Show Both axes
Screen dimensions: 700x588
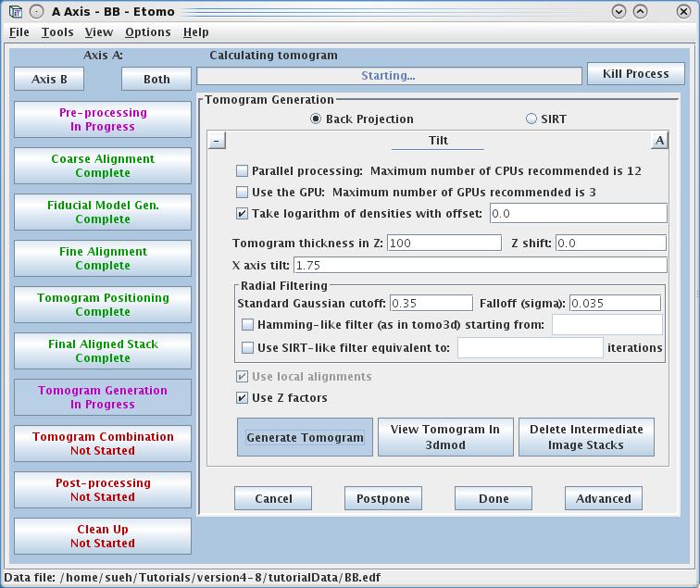156,79
